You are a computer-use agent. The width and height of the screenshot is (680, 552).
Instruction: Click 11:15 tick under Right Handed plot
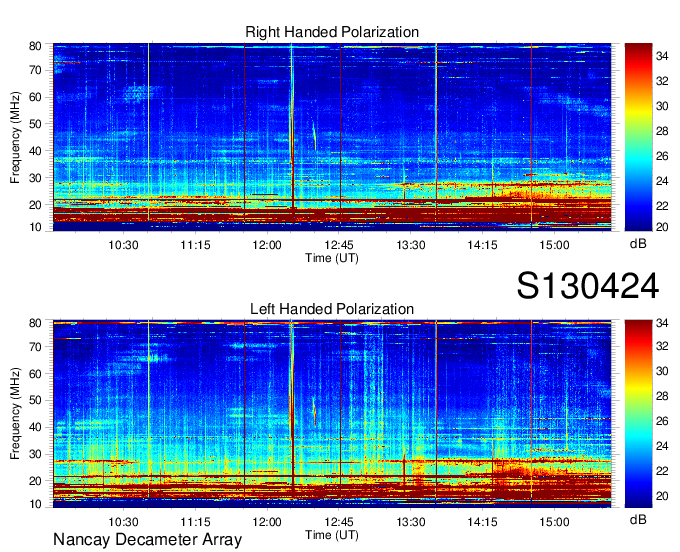(195, 245)
